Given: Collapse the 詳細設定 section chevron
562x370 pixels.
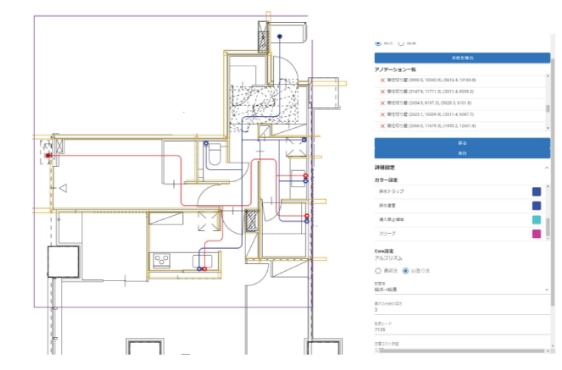Looking at the screenshot, I should pyautogui.click(x=546, y=168).
